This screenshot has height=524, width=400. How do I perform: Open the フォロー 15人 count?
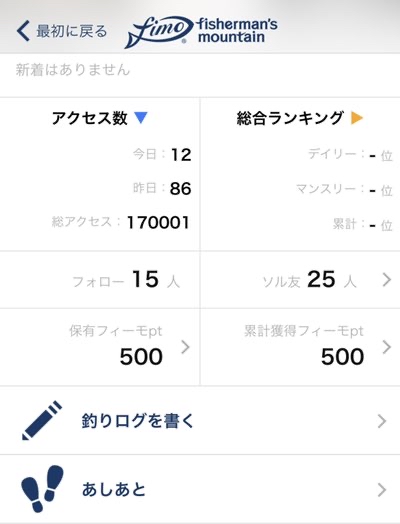(x=126, y=280)
